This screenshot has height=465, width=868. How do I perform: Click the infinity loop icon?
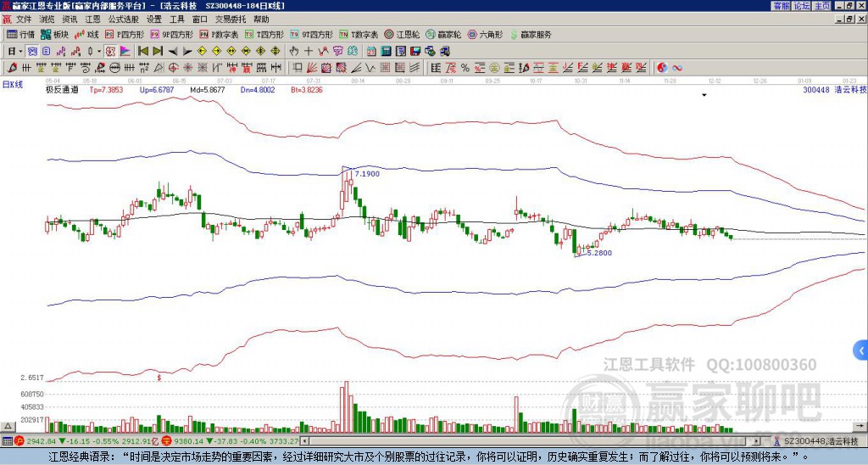pyautogui.click(x=677, y=68)
